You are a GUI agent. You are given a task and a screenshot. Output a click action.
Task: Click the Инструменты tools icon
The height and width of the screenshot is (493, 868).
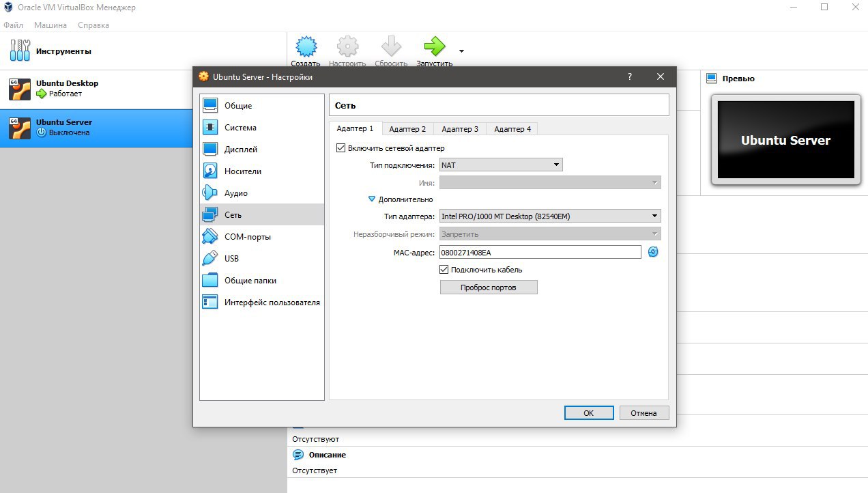coord(20,51)
